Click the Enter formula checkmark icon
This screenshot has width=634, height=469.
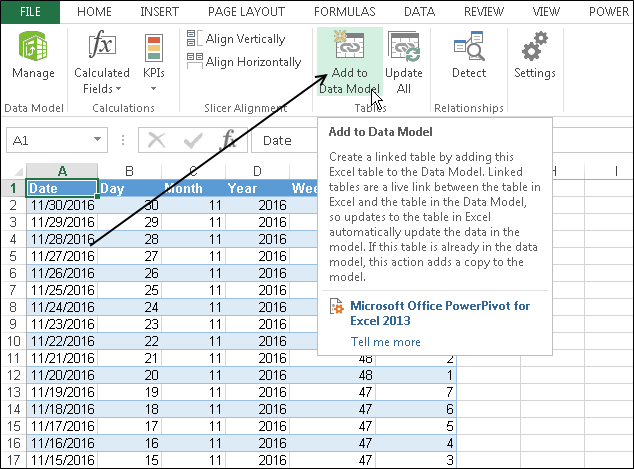[192, 140]
